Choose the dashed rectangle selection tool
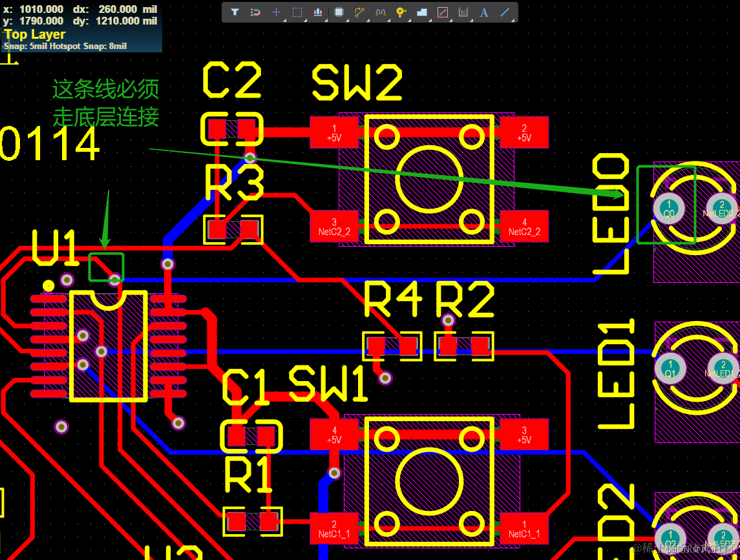 pos(297,12)
